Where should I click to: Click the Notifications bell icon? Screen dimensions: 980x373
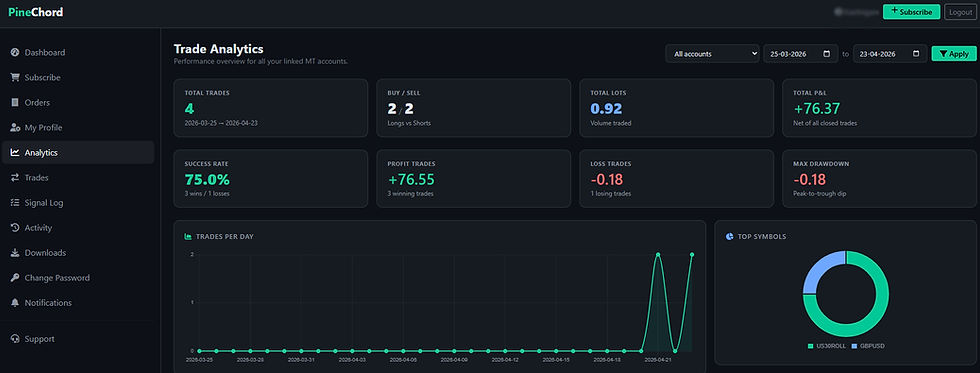point(15,302)
